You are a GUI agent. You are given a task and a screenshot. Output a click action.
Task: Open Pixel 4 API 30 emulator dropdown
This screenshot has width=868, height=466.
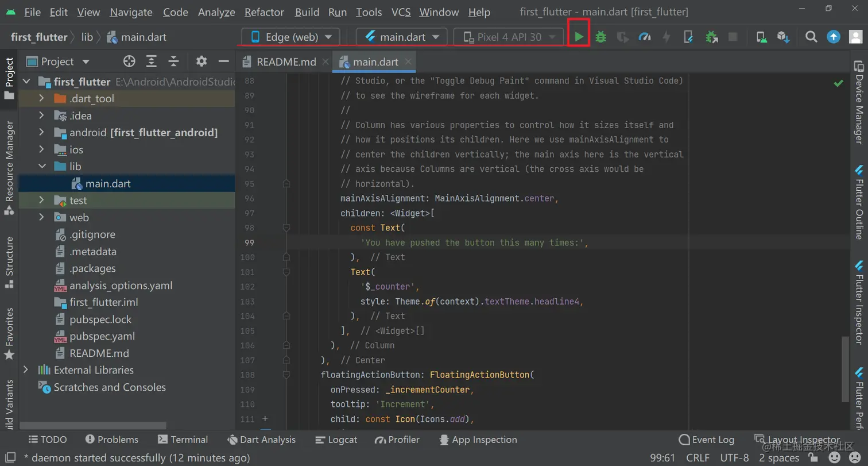tap(508, 37)
